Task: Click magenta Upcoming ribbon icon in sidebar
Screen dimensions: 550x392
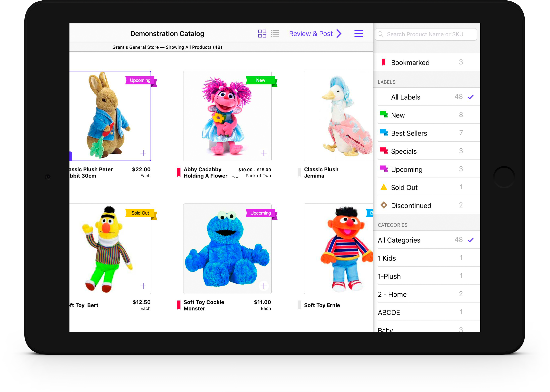Action: click(384, 168)
